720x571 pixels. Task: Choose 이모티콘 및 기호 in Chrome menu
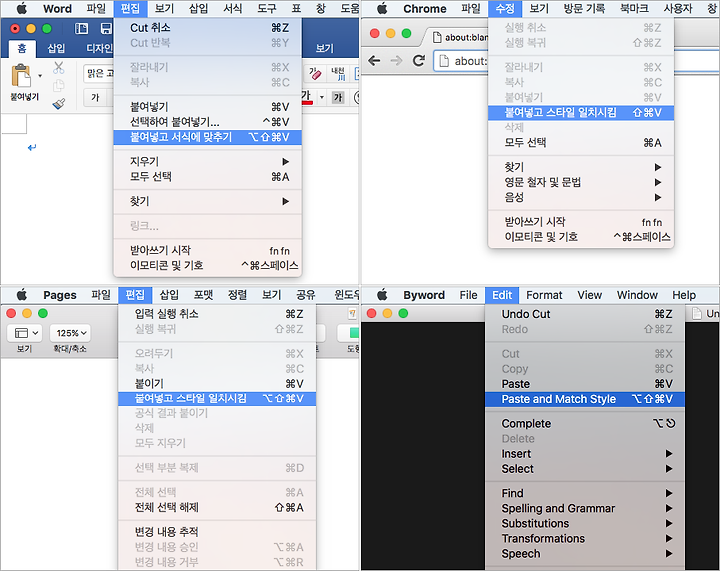click(x=581, y=237)
